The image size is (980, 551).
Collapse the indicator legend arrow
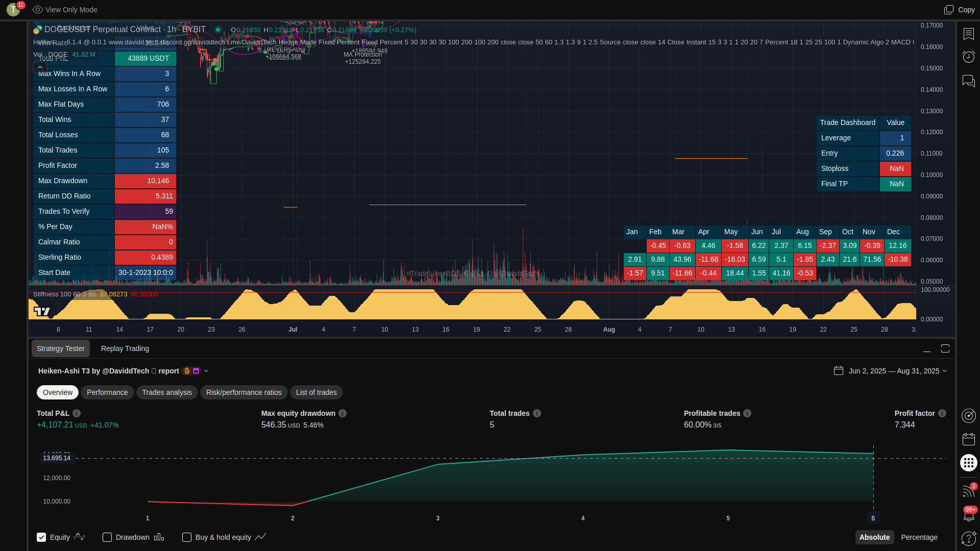click(x=40, y=67)
